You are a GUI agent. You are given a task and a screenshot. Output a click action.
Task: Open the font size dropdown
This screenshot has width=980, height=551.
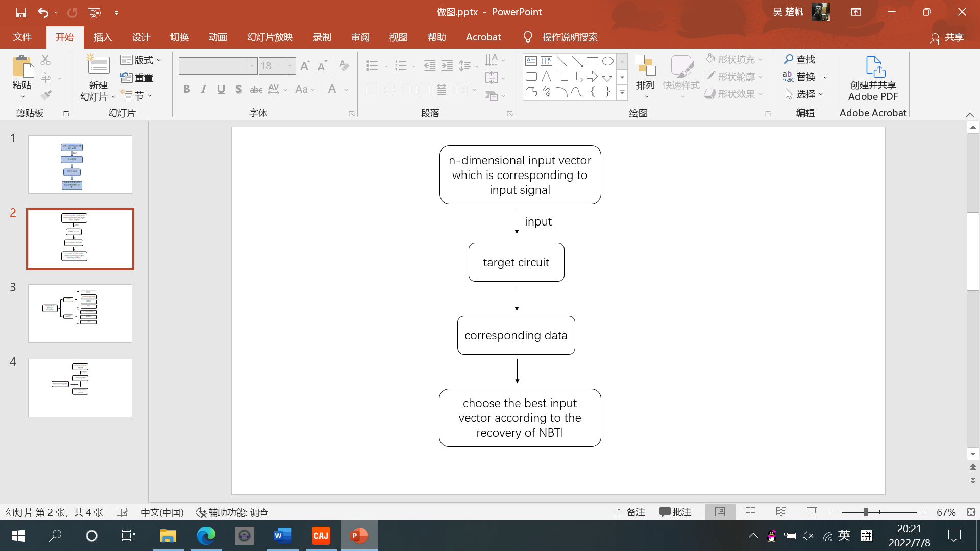290,66
